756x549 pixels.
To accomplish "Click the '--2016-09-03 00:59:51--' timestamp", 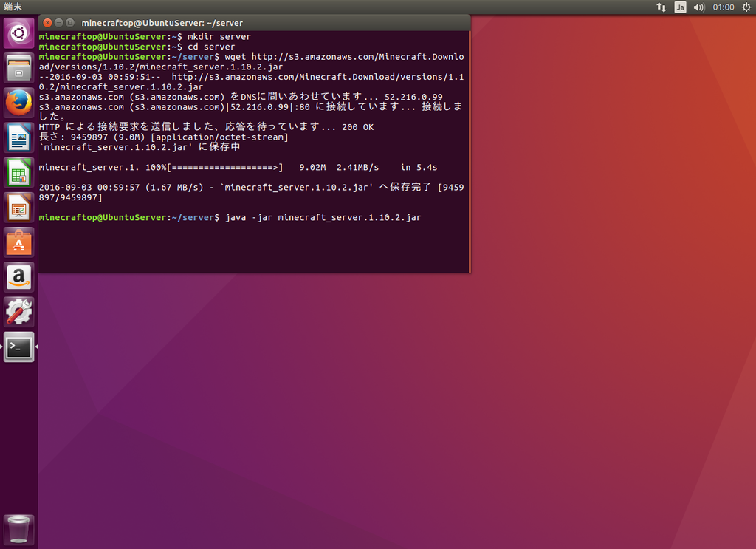I will [x=100, y=77].
